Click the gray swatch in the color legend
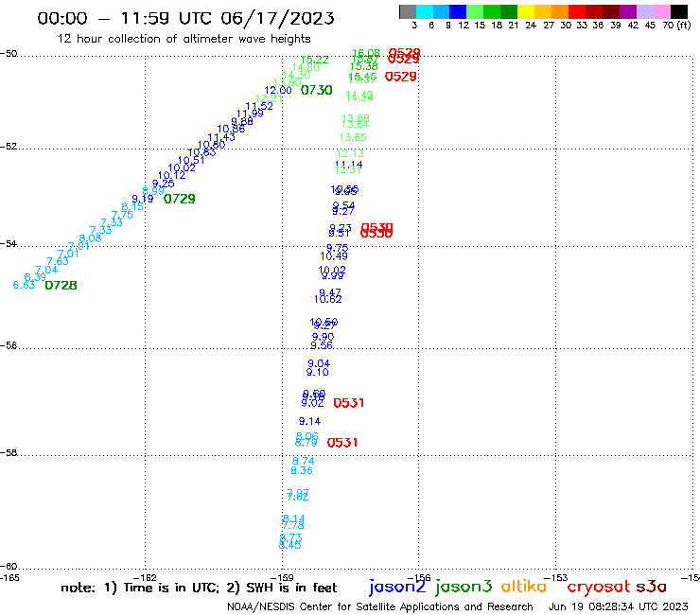This screenshot has width=700, height=615. [x=408, y=11]
